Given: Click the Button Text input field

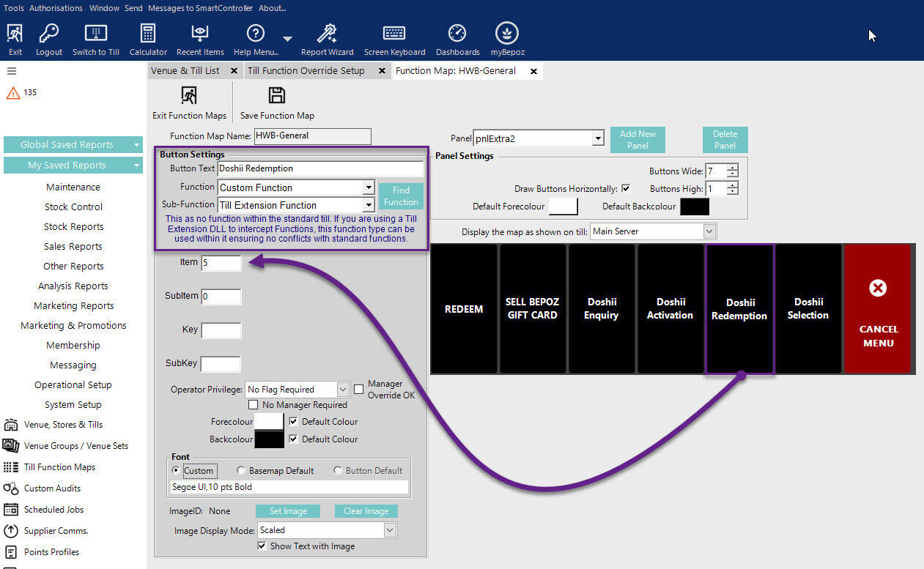Looking at the screenshot, I should click(x=321, y=168).
